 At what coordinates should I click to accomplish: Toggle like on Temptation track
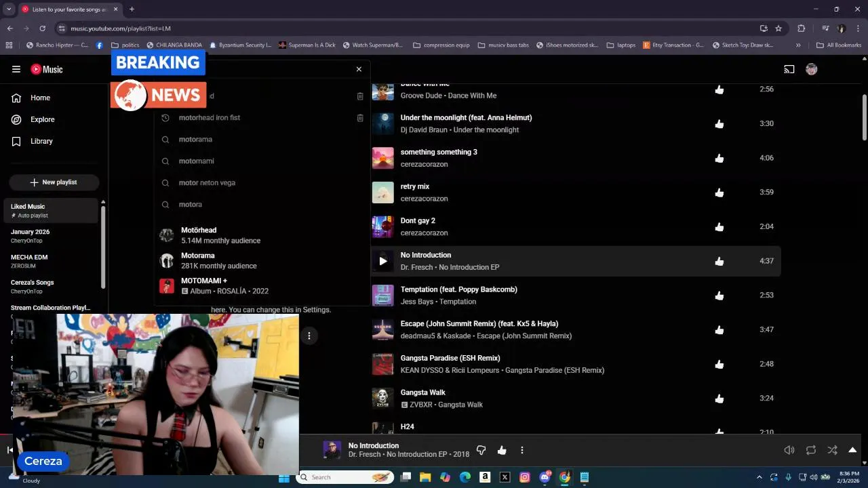coord(719,296)
